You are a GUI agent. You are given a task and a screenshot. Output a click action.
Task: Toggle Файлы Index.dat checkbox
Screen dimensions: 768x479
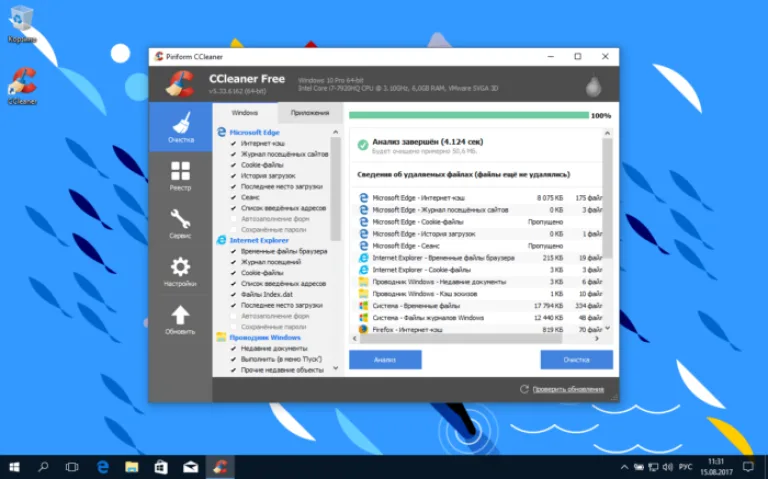point(234,294)
